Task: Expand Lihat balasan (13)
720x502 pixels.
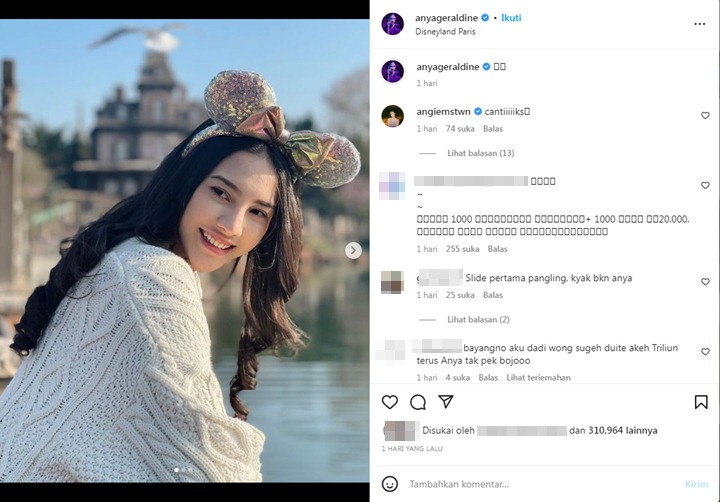Action: tap(480, 153)
